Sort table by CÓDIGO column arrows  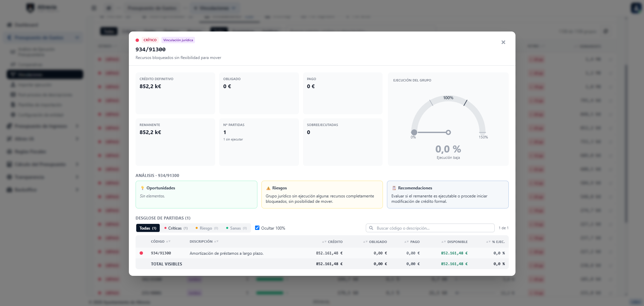[168, 241]
